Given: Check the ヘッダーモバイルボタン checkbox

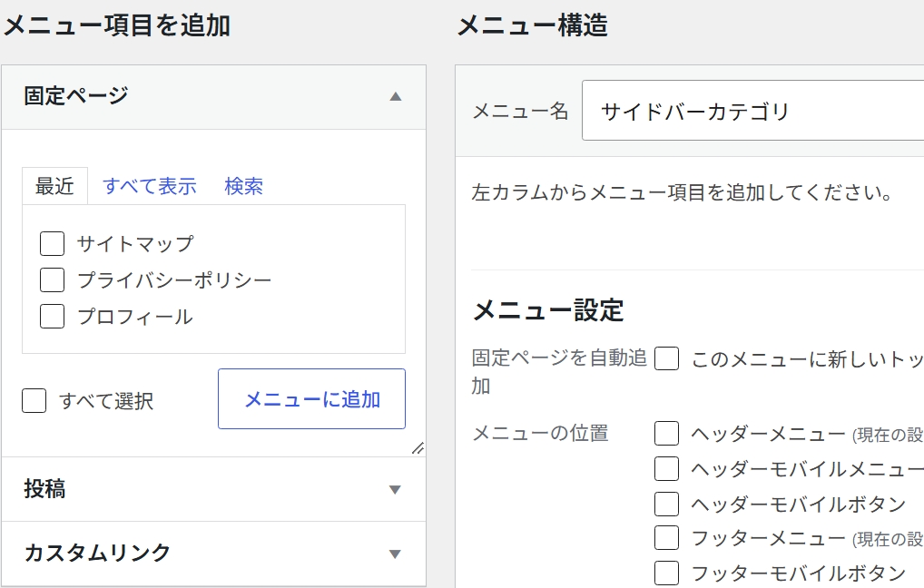Looking at the screenshot, I should 666,505.
